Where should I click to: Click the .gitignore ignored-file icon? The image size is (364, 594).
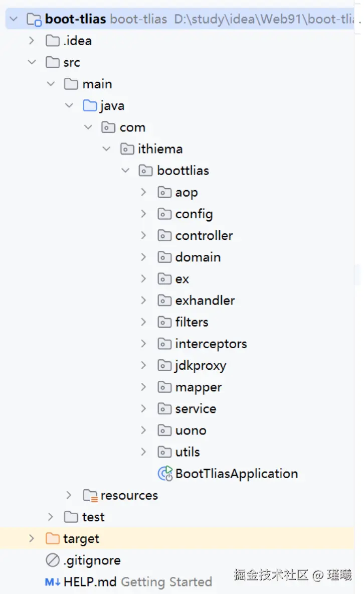tap(53, 560)
